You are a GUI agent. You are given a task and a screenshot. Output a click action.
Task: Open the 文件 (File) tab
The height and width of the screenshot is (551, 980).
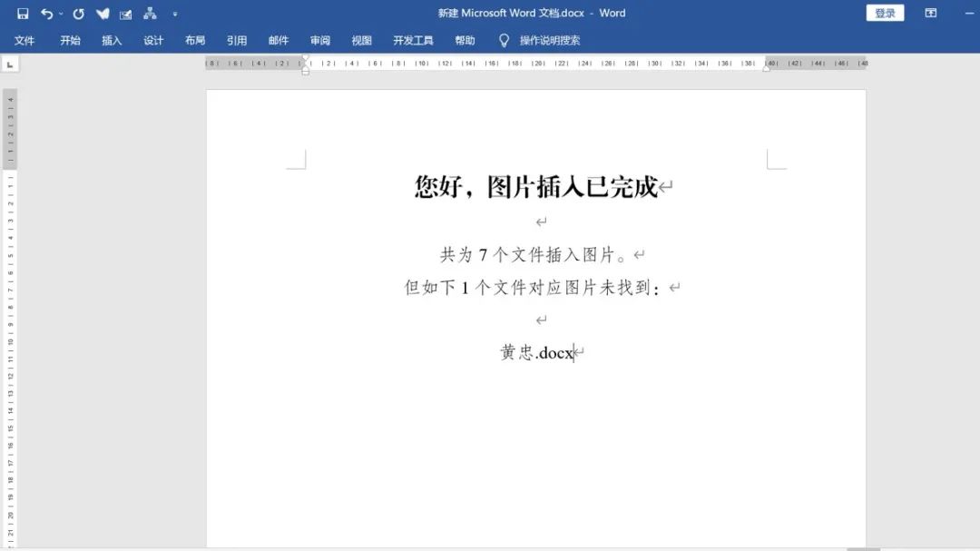click(x=25, y=40)
